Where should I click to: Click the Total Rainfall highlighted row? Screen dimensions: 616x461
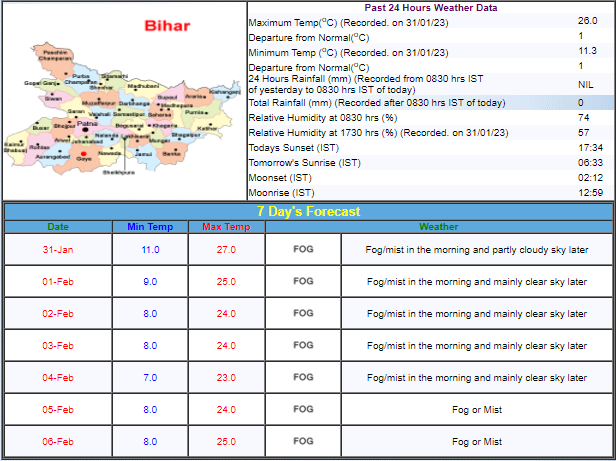pos(431,102)
